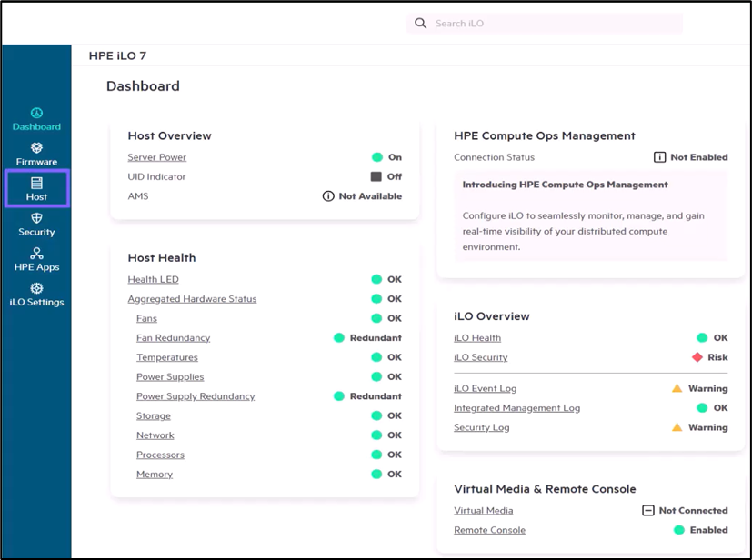Viewport: 752px width, 560px height.
Task: Open the iLO Settings gear icon
Action: (x=36, y=288)
